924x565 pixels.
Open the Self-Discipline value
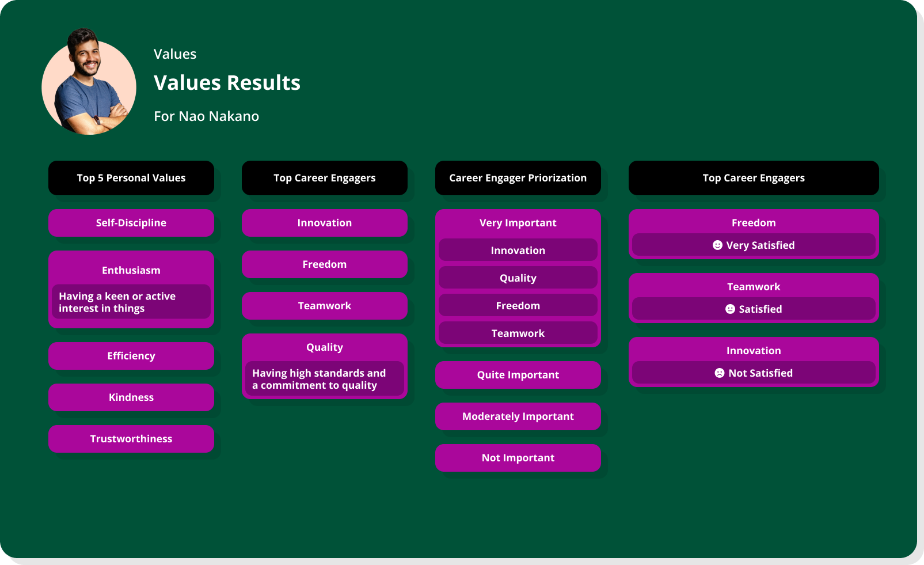(131, 223)
